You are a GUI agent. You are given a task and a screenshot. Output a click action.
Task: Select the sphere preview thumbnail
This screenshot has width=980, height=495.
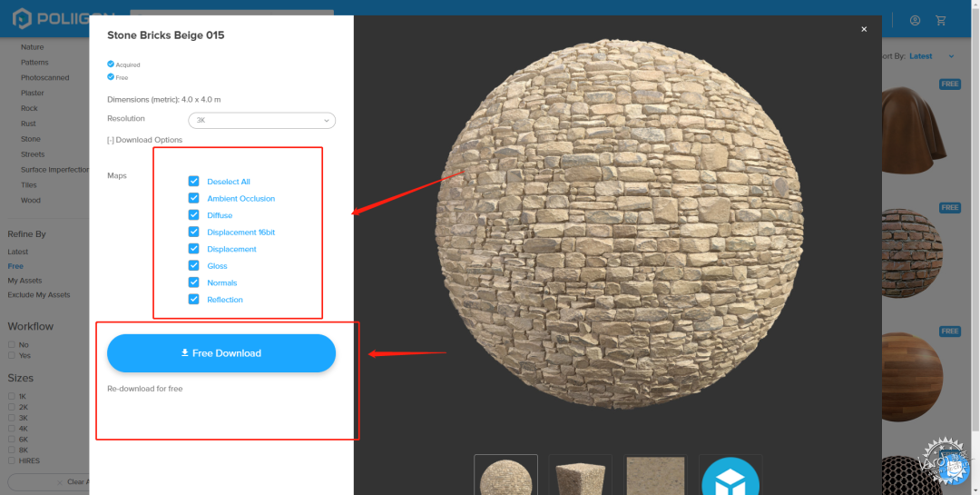[x=505, y=474]
